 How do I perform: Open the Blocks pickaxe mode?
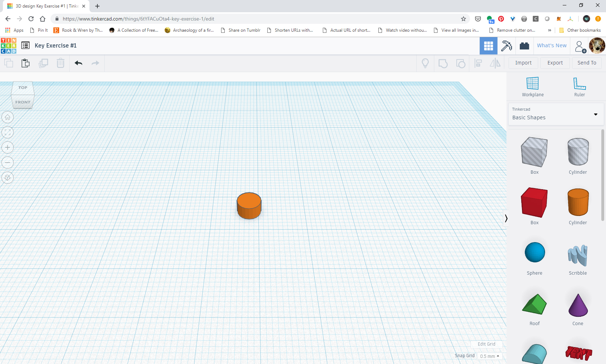[x=506, y=46]
